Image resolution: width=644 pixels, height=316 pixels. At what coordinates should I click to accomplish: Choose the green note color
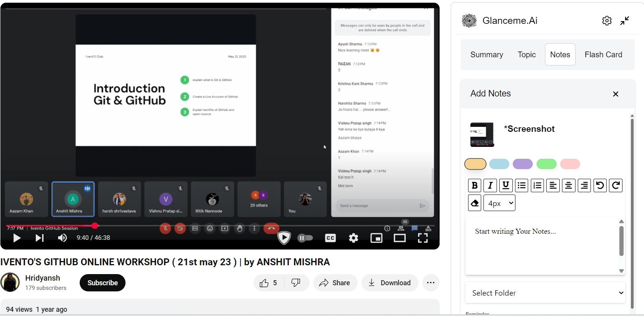547,164
